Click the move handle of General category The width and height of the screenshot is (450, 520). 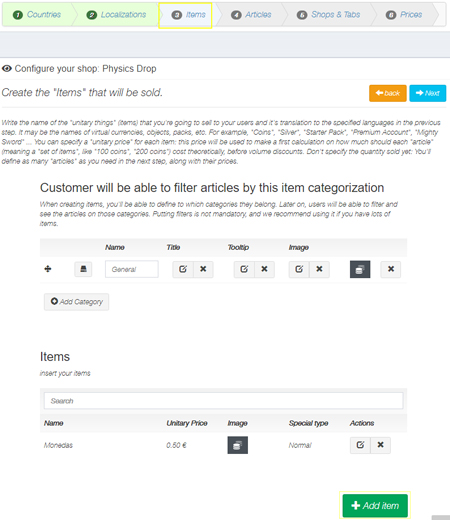48,269
